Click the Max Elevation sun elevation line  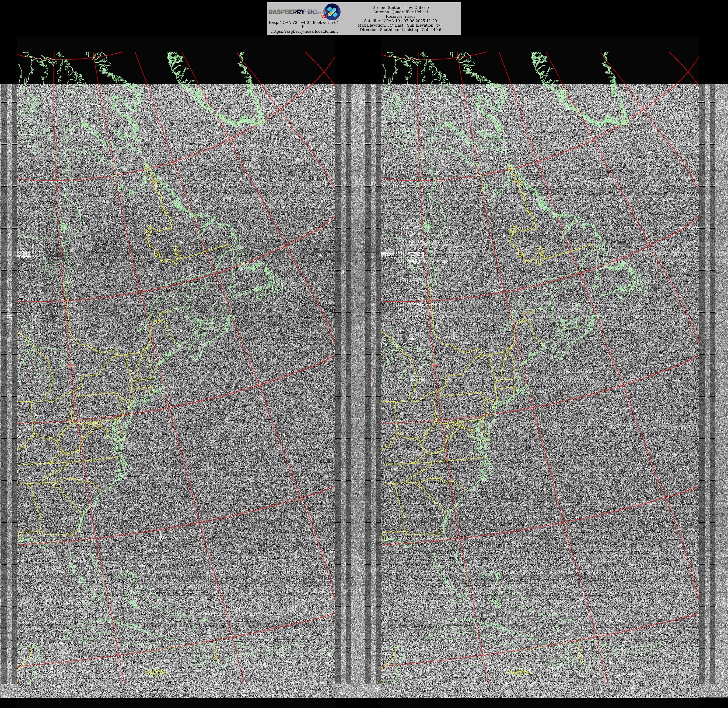point(400,25)
